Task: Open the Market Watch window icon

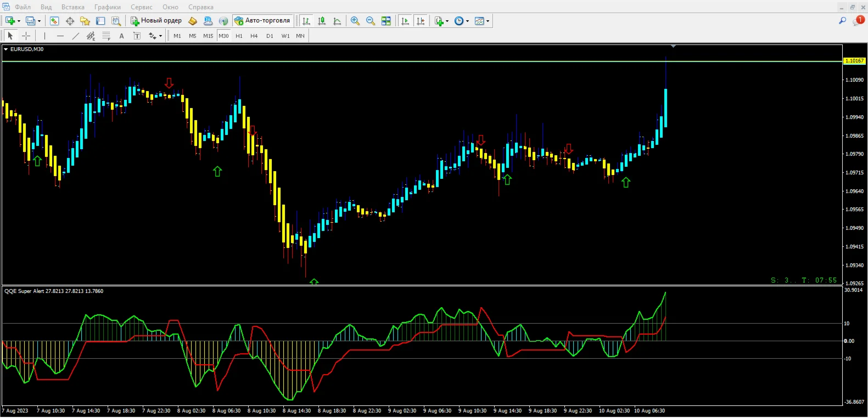Action: tap(54, 21)
